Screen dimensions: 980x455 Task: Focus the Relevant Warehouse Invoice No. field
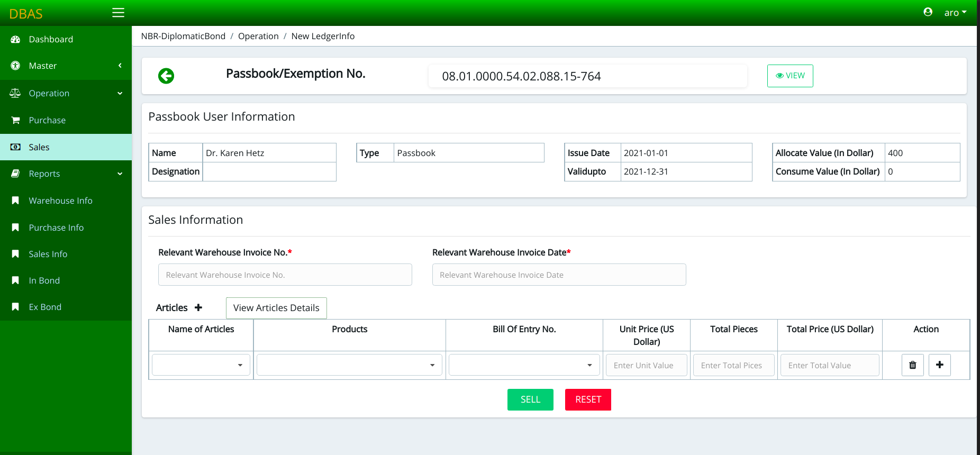tap(285, 275)
